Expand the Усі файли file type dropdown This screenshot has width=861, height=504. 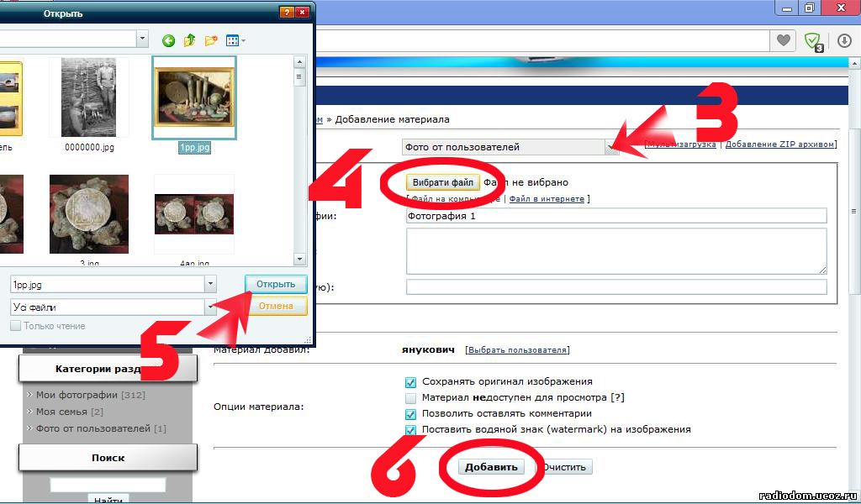pyautogui.click(x=210, y=307)
